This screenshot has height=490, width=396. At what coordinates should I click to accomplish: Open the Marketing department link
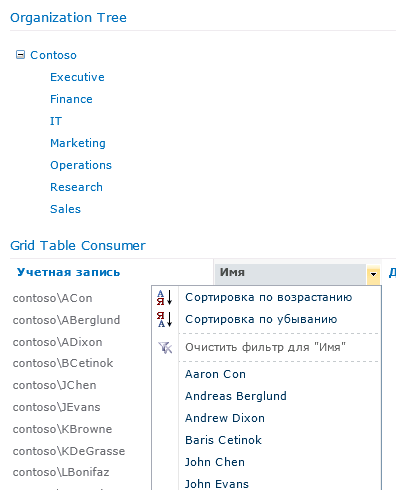pos(78,143)
